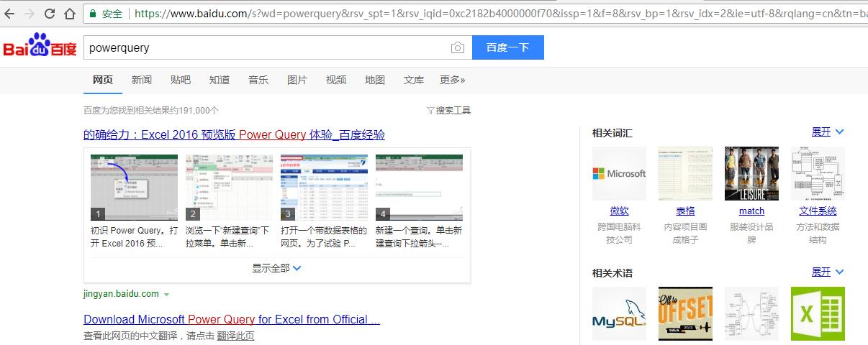Screen dimensions: 868x345
Task: Click the 表格 spreadsheet thumbnail
Action: [685, 173]
